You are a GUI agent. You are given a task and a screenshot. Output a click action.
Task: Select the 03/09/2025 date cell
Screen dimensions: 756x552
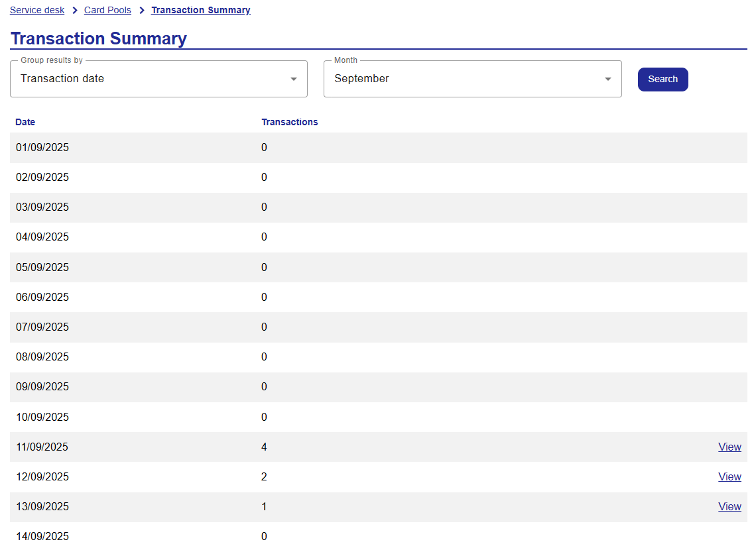(42, 207)
